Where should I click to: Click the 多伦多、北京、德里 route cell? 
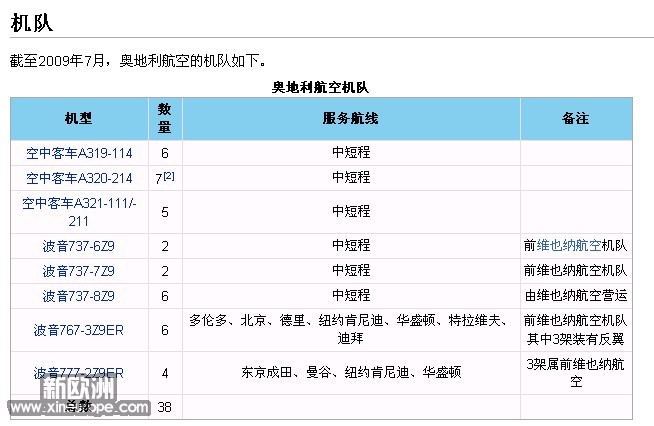point(351,329)
